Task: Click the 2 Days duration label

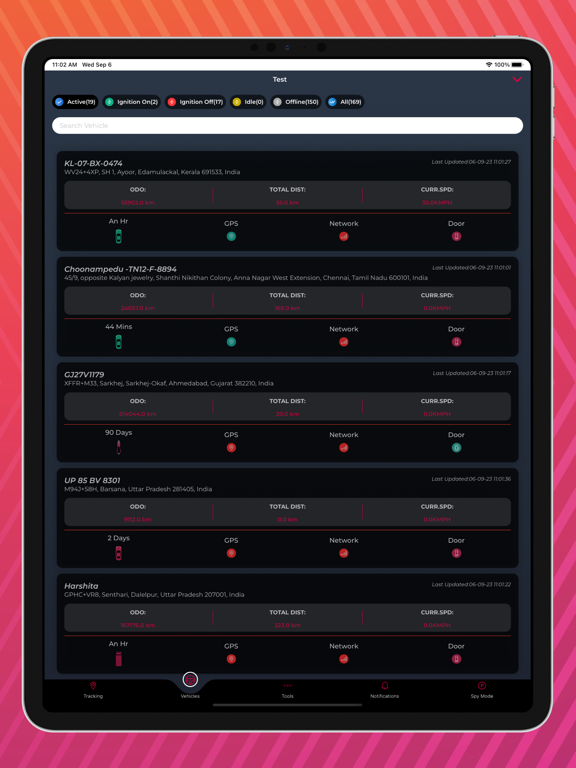Action: [x=119, y=538]
